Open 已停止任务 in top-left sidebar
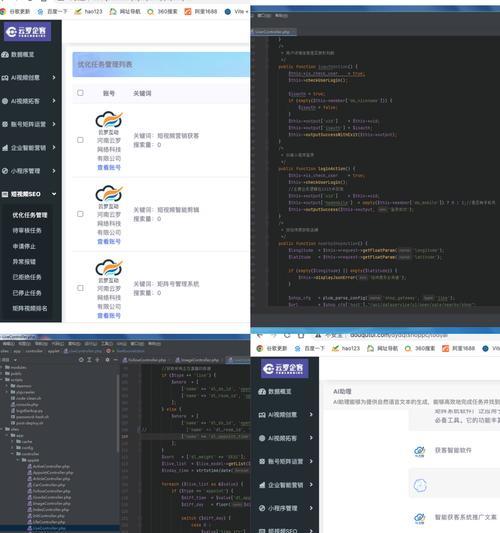Viewport: 500px width, 533px height. pyautogui.click(x=27, y=293)
